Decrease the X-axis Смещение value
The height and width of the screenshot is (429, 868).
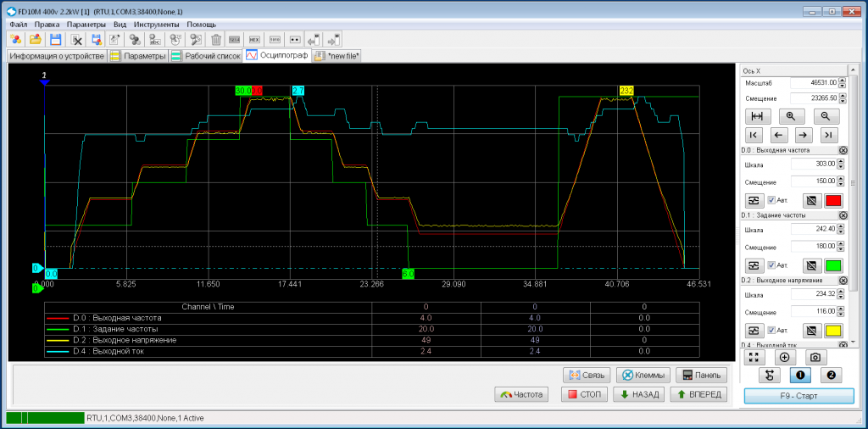pyautogui.click(x=843, y=101)
